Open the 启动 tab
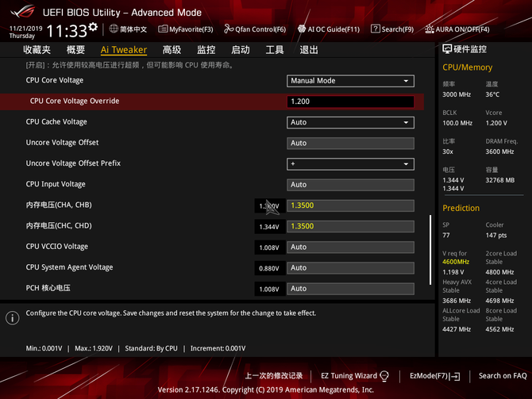Screen dimensions: 532x399 point(241,50)
